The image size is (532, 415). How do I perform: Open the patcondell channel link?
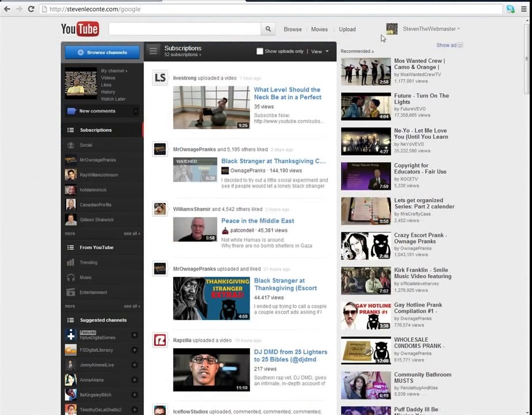click(x=242, y=230)
